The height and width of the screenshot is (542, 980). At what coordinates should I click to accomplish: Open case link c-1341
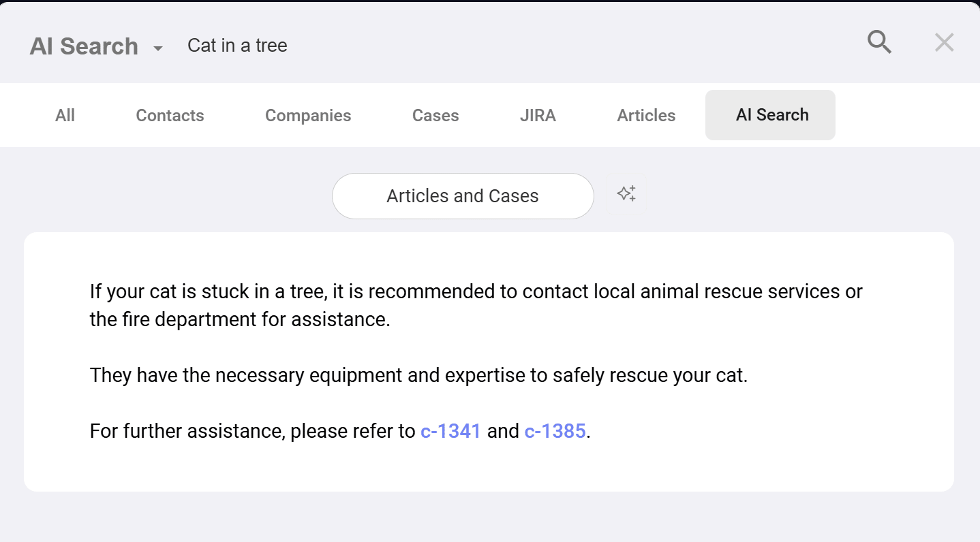pos(450,431)
